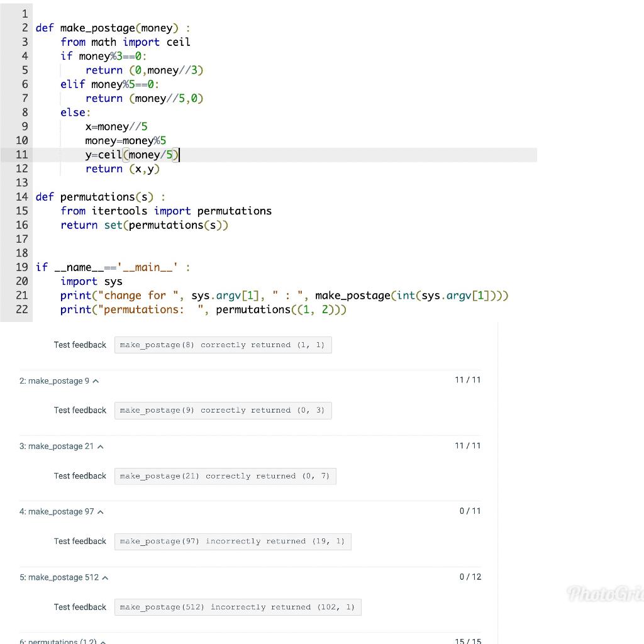Select the failing make_postage(97) feedback box
The image size is (644, 644).
point(233,541)
